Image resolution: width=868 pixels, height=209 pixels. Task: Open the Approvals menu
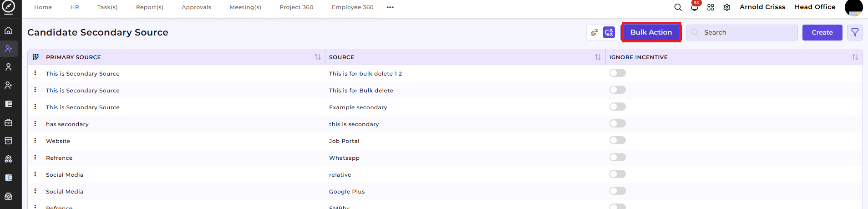click(196, 7)
